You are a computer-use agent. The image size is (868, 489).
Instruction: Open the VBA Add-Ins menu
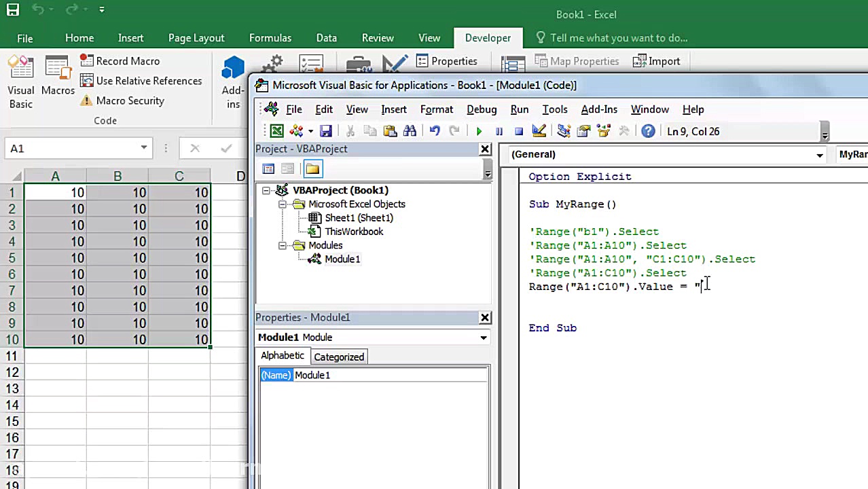[599, 109]
